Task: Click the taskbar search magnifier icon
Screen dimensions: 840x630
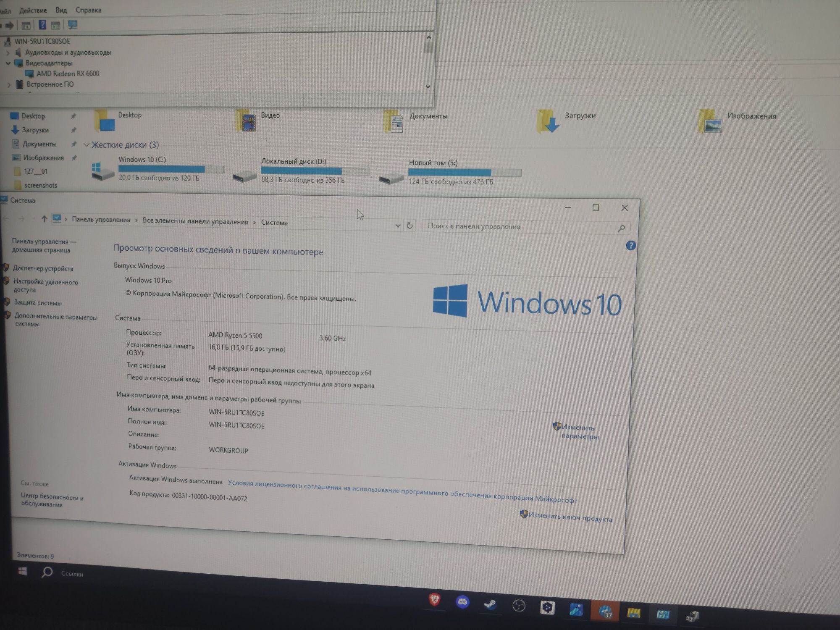Action: (x=47, y=572)
